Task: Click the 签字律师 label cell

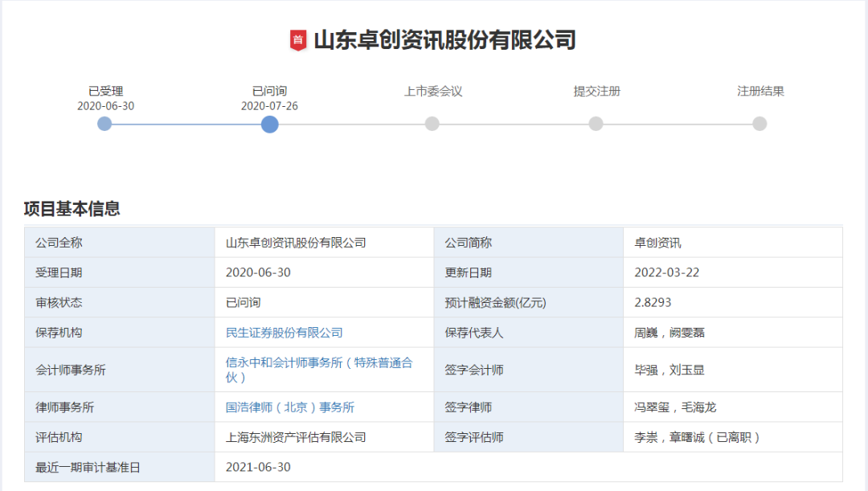Action: (x=529, y=407)
